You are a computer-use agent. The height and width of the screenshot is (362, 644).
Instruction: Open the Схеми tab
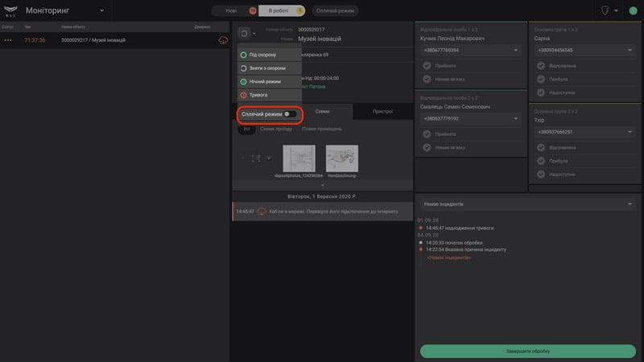click(x=323, y=111)
